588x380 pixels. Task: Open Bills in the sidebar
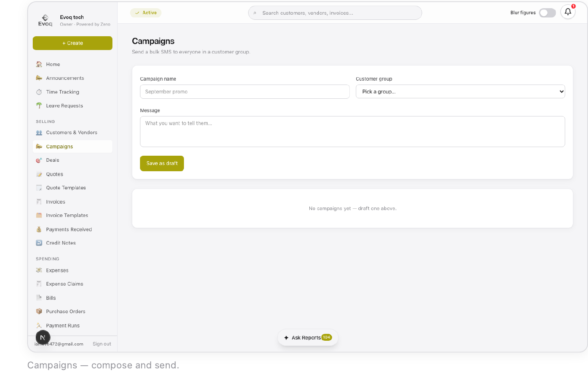tap(72, 298)
